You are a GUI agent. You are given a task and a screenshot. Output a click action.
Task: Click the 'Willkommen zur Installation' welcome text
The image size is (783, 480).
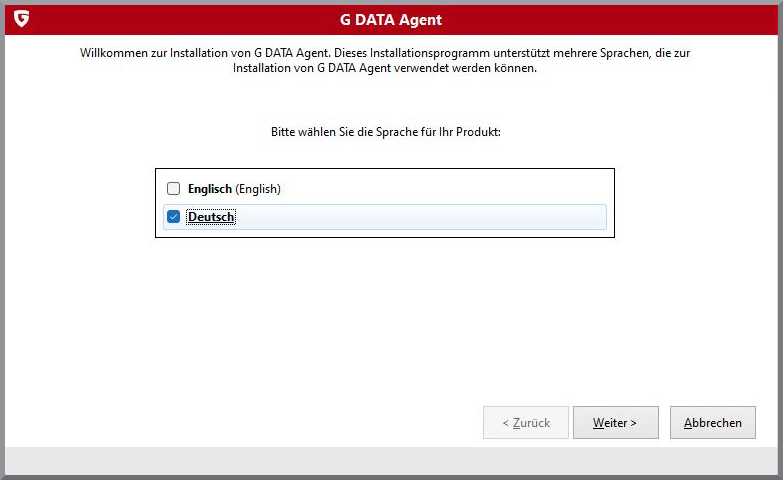point(385,60)
